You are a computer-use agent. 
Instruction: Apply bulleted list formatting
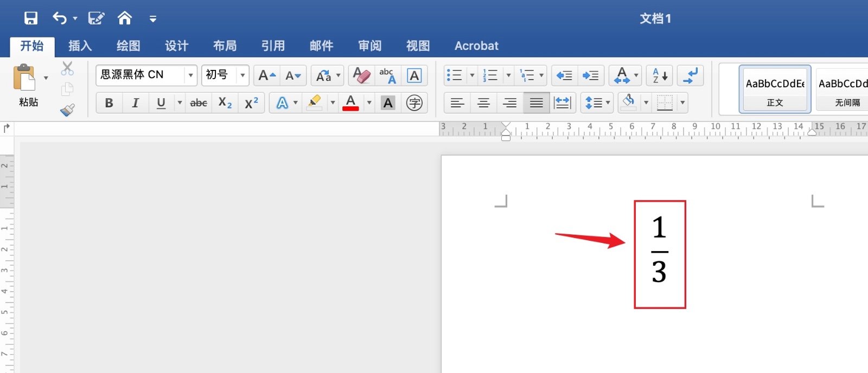[x=454, y=75]
